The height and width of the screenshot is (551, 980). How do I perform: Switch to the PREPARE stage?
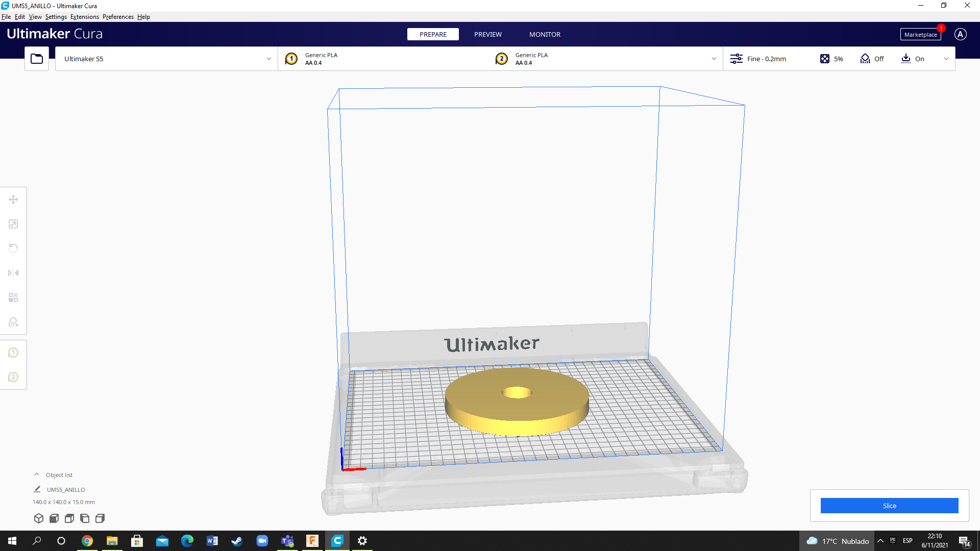point(433,34)
